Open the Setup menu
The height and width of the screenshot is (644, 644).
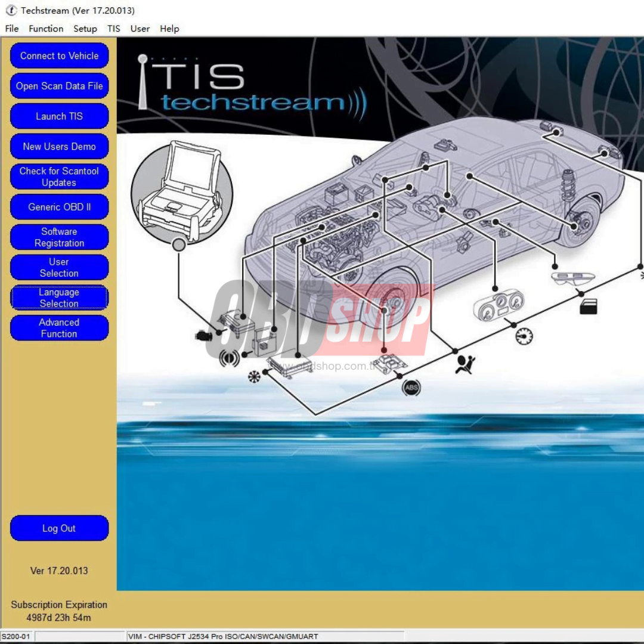tap(85, 29)
